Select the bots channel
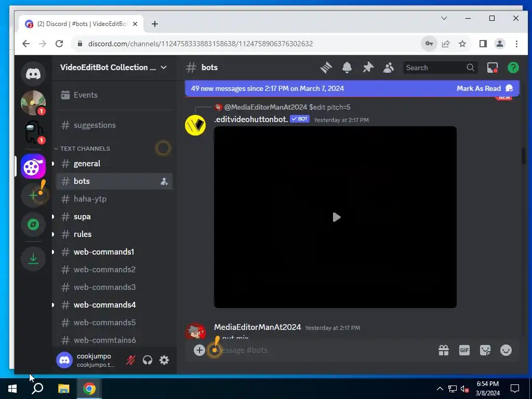This screenshot has height=399, width=532. [x=114, y=181]
